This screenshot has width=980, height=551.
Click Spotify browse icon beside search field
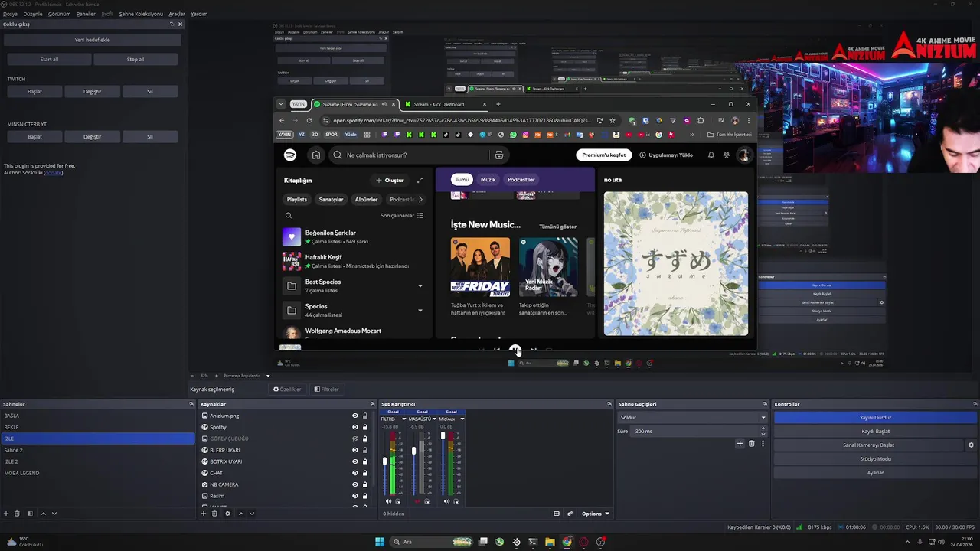tap(499, 155)
